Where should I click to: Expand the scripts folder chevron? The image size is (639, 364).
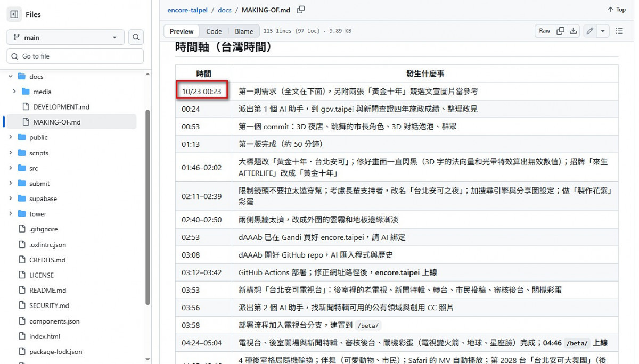pyautogui.click(x=10, y=153)
